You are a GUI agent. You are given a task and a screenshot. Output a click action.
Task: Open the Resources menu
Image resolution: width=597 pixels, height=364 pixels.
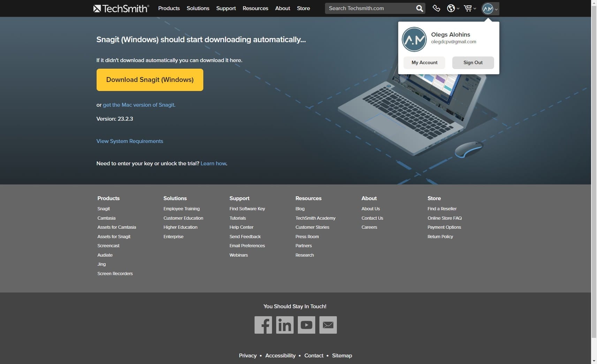click(x=255, y=8)
